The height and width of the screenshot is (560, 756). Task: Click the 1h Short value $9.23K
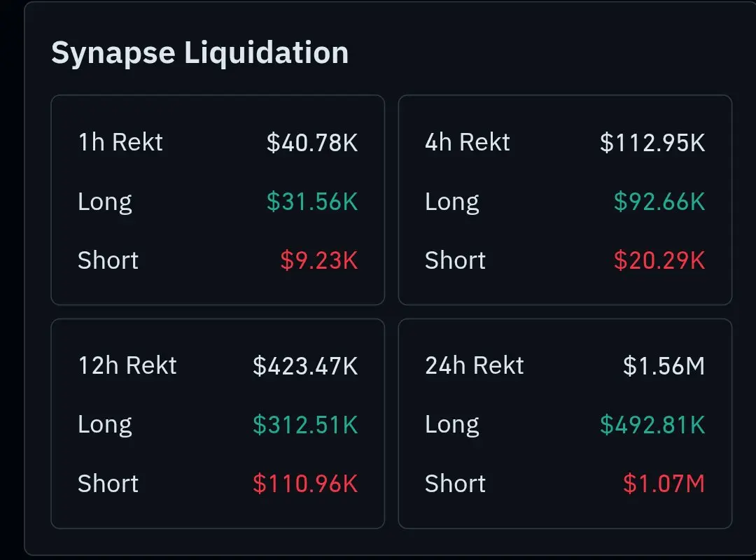pos(318,260)
